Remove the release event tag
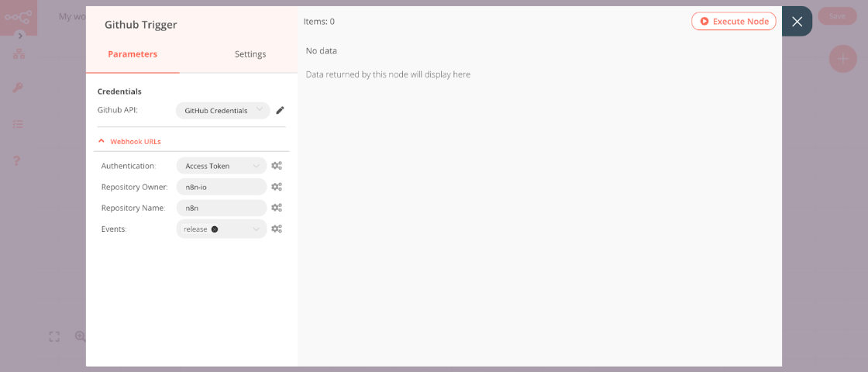This screenshot has width=868, height=372. 215,229
